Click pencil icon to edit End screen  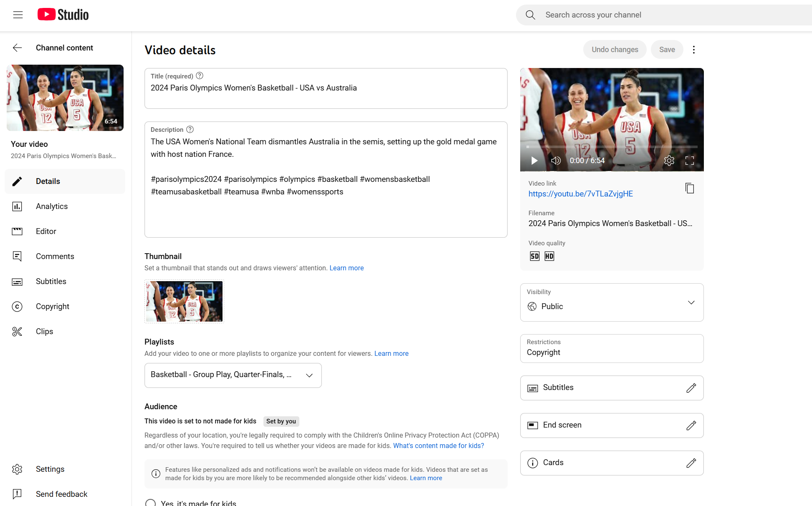[x=691, y=425]
